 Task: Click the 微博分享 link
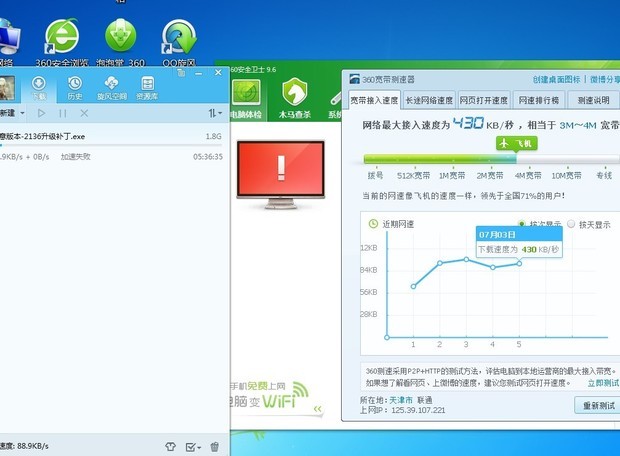point(605,79)
